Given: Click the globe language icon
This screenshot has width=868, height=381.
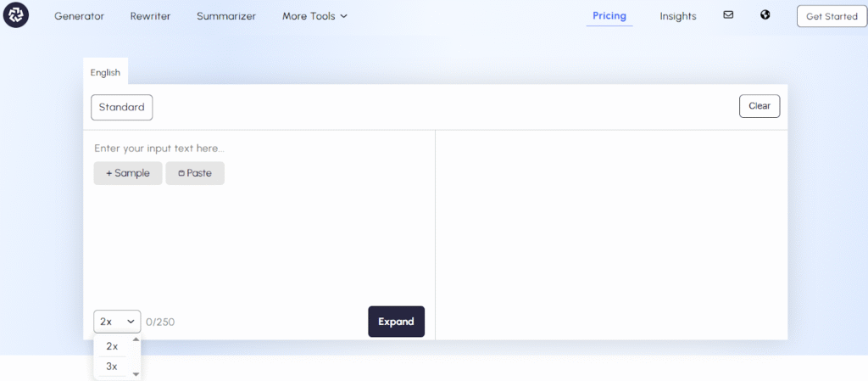Looking at the screenshot, I should click(765, 15).
